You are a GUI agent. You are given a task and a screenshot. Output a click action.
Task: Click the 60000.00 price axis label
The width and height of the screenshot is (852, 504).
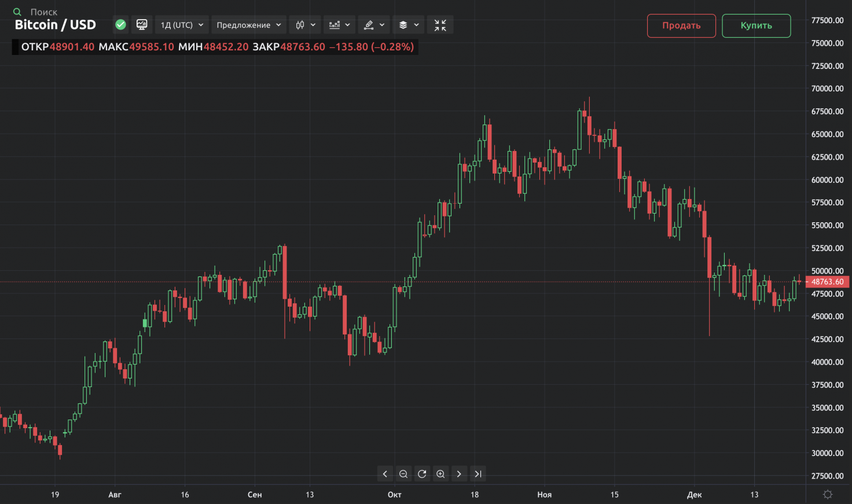[827, 180]
